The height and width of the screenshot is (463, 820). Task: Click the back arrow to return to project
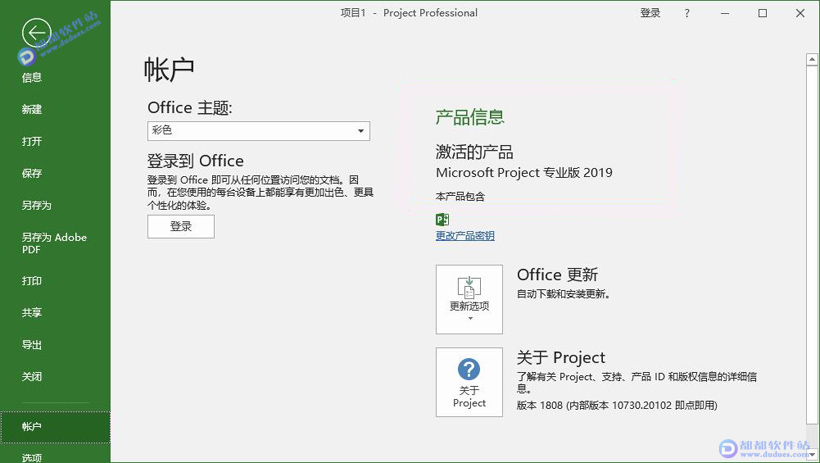tap(37, 33)
